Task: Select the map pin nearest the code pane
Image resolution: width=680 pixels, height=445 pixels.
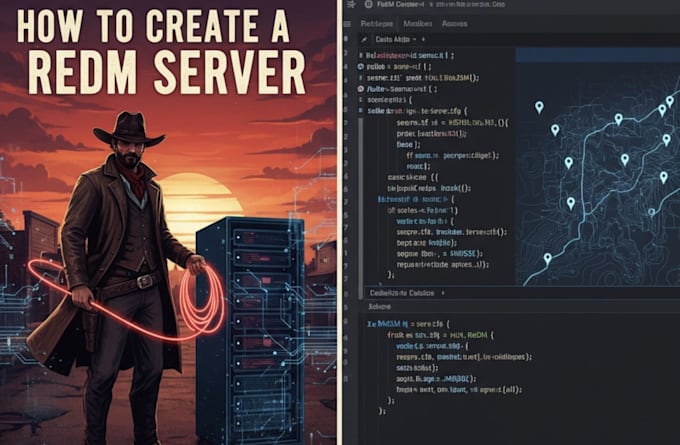Action: click(x=539, y=107)
